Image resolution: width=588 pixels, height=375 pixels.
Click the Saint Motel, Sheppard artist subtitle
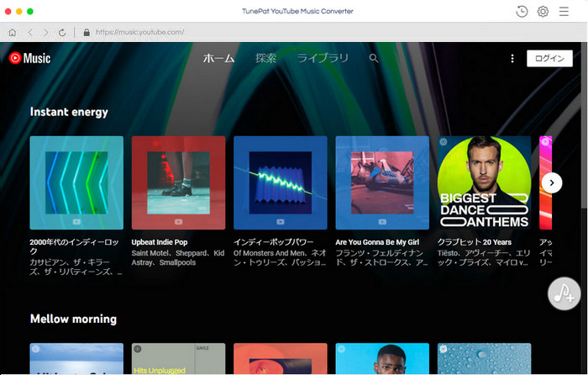pos(178,258)
